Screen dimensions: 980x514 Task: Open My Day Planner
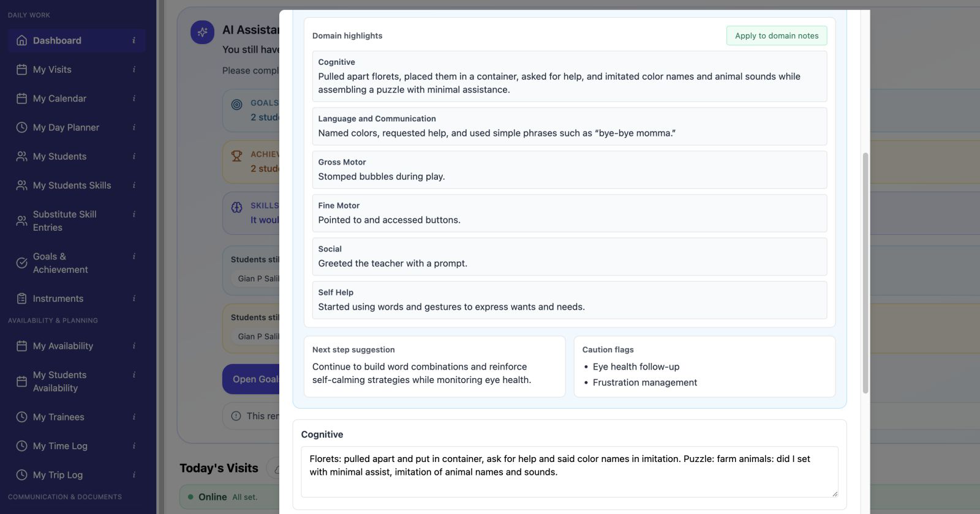(x=66, y=127)
